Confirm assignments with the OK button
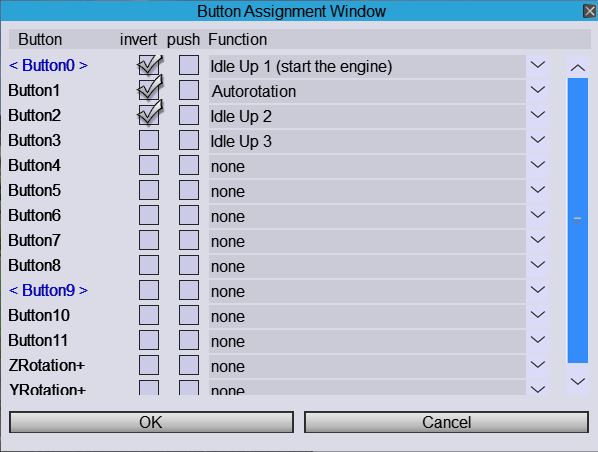The image size is (598, 452). (x=151, y=422)
